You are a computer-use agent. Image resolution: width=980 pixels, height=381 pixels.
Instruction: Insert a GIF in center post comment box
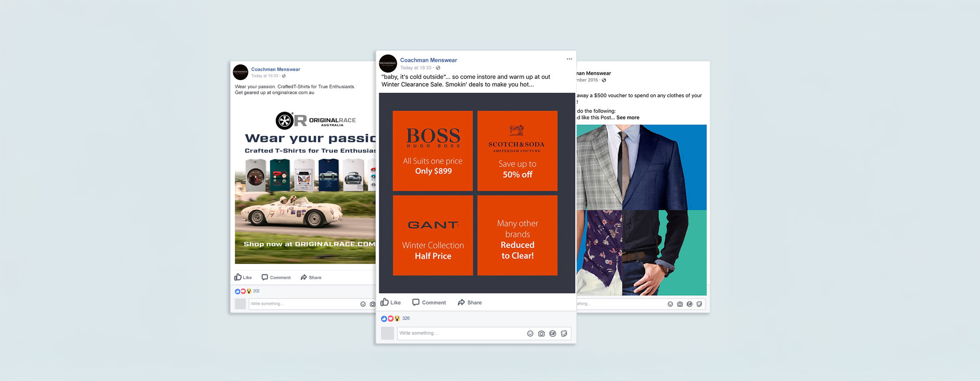click(553, 334)
